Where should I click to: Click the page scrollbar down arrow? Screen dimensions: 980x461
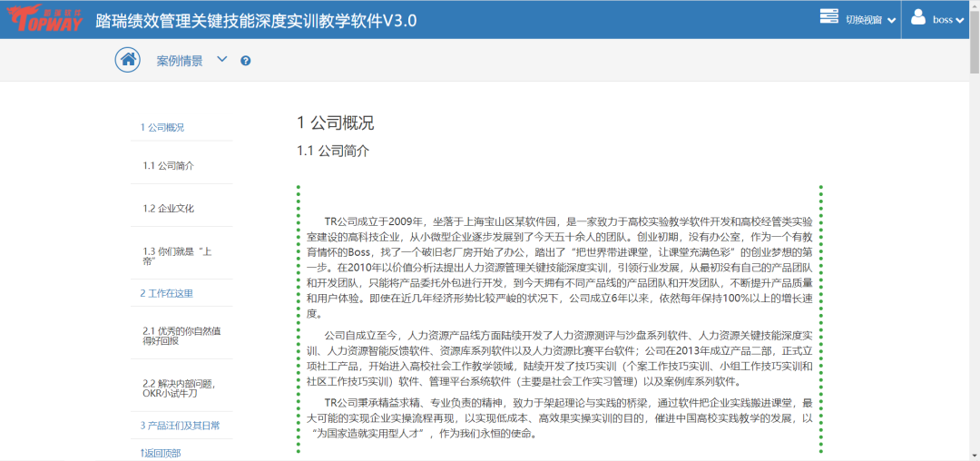pyautogui.click(x=973, y=455)
